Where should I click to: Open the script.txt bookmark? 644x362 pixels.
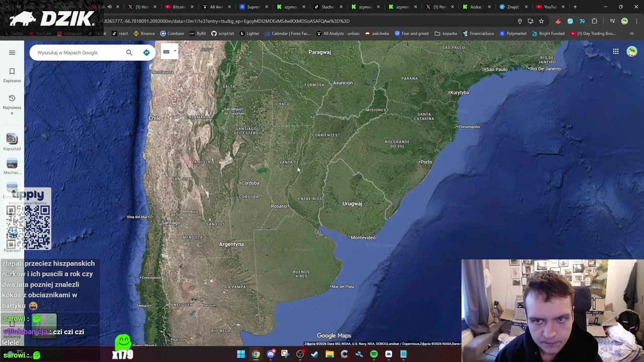point(222,34)
